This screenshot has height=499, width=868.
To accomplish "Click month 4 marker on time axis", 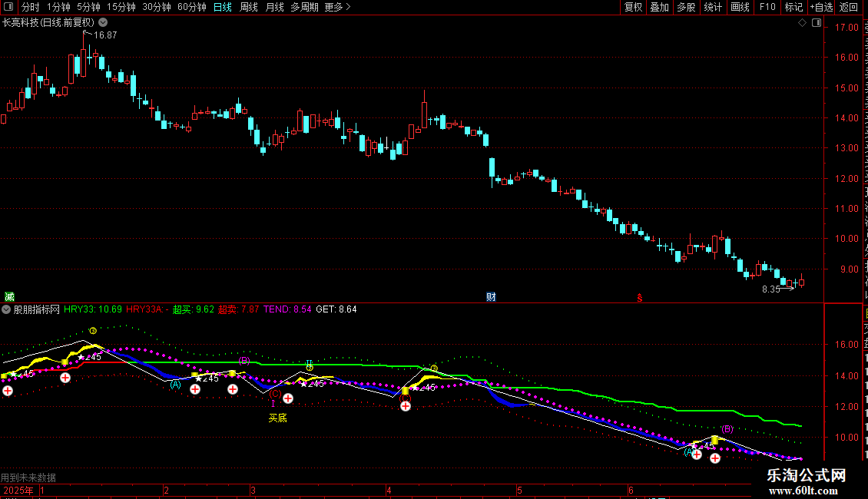I will coord(389,490).
